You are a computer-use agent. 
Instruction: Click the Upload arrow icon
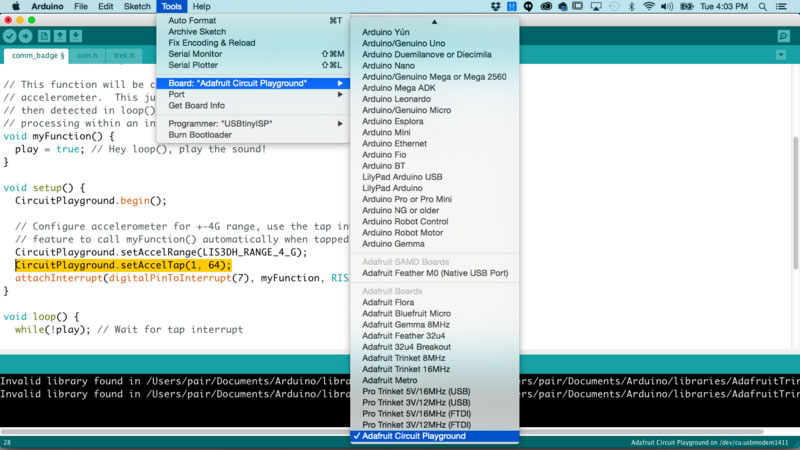click(27, 36)
